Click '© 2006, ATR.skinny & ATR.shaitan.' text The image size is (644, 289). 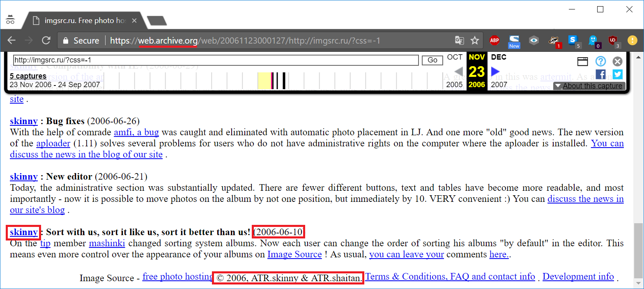click(288, 278)
